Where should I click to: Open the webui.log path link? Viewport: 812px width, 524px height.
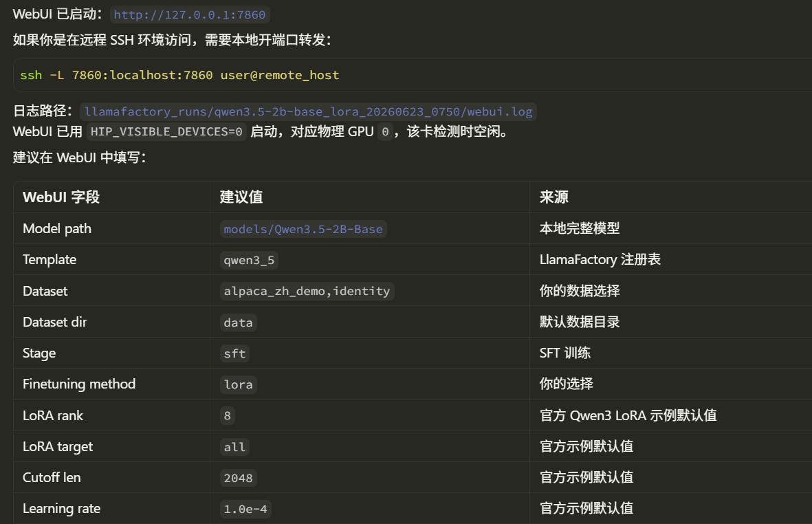tap(308, 111)
